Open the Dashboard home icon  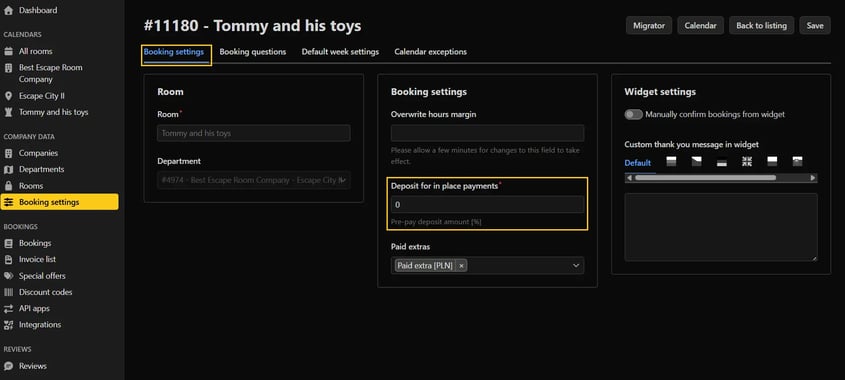pyautogui.click(x=8, y=10)
